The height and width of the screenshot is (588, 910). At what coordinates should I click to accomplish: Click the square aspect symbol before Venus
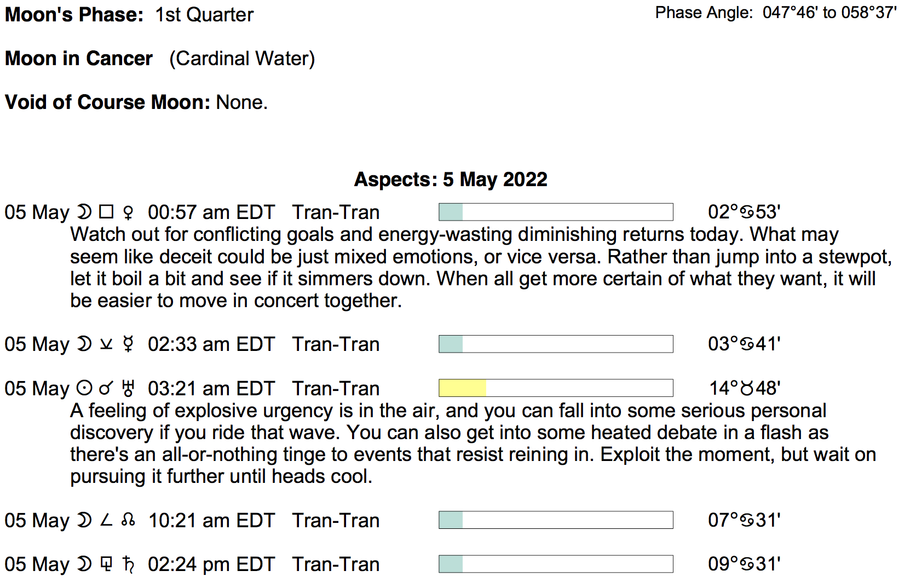(106, 212)
